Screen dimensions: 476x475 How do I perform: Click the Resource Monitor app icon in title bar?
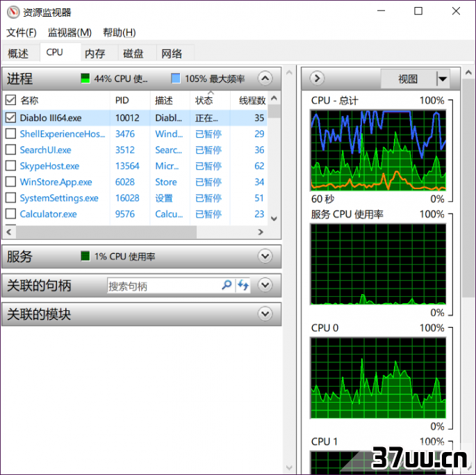point(13,12)
